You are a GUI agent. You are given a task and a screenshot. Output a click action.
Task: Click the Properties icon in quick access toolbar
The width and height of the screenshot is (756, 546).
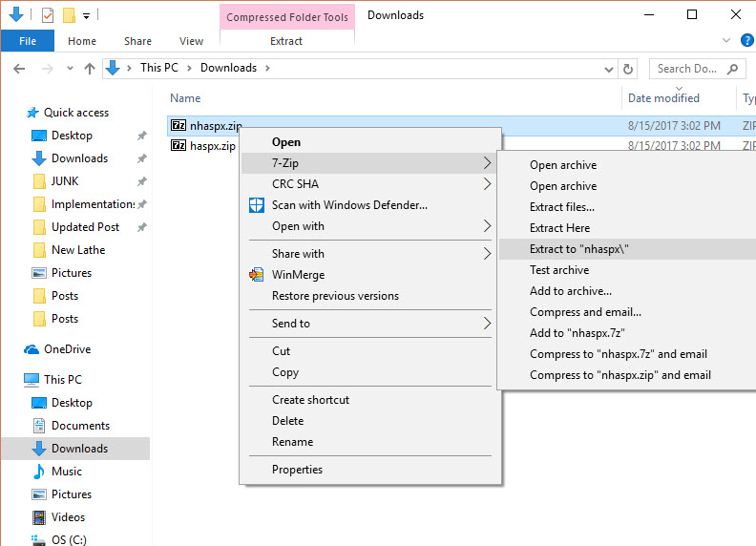48,15
